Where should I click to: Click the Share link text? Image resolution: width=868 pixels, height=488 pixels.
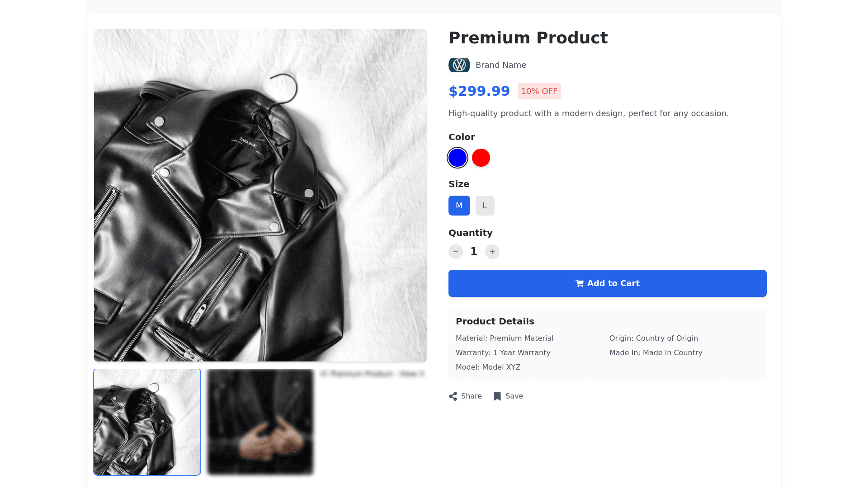click(x=472, y=396)
